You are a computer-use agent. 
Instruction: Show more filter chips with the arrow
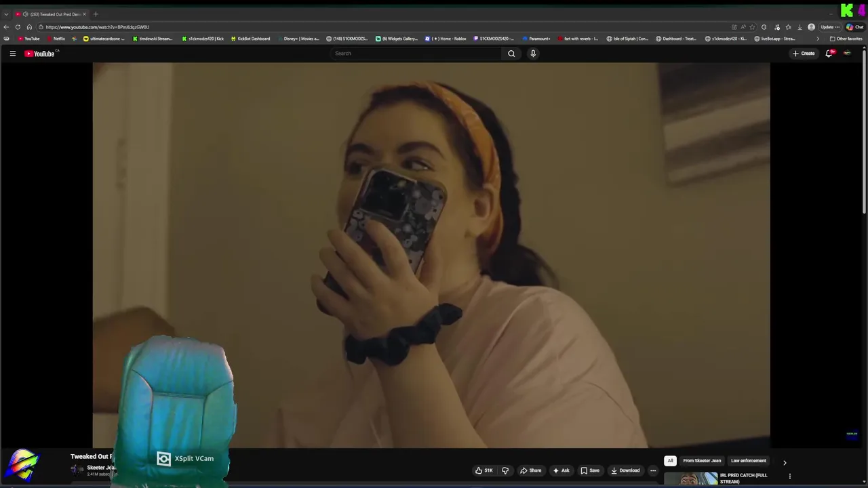pos(785,462)
